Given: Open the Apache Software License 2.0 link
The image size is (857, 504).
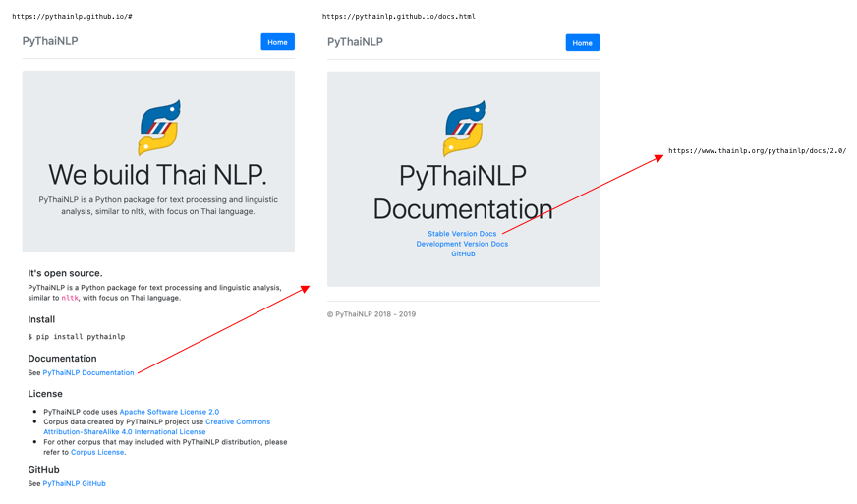Looking at the screenshot, I should point(169,412).
